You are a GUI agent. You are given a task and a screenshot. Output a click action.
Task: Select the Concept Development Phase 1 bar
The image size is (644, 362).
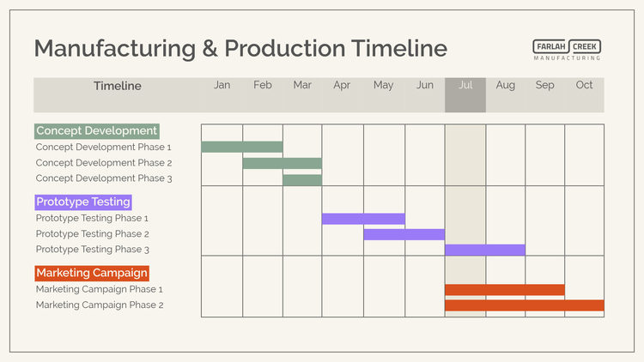pos(241,147)
